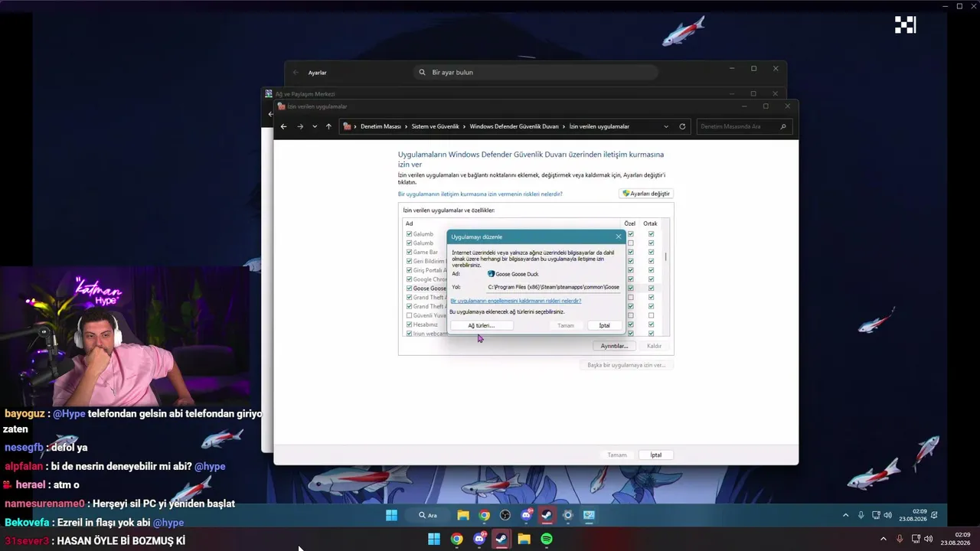The height and width of the screenshot is (551, 980).
Task: Click the Ortak column header
Action: pos(651,223)
